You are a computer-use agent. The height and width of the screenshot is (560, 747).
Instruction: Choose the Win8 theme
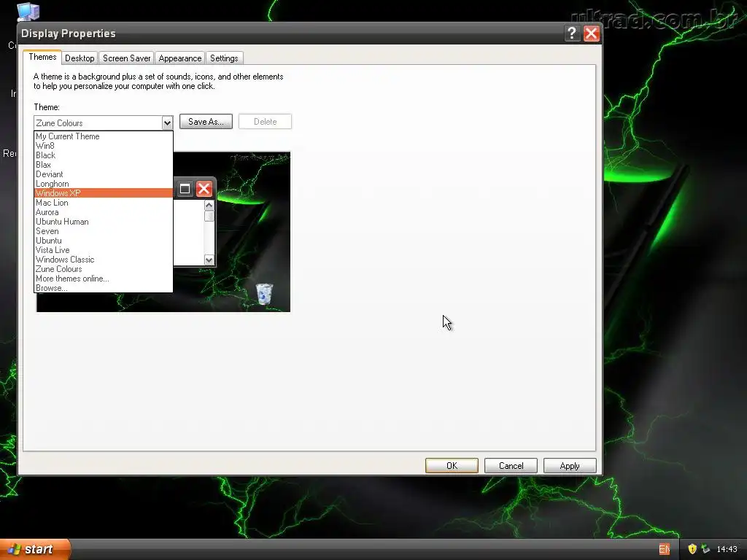pyautogui.click(x=104, y=146)
